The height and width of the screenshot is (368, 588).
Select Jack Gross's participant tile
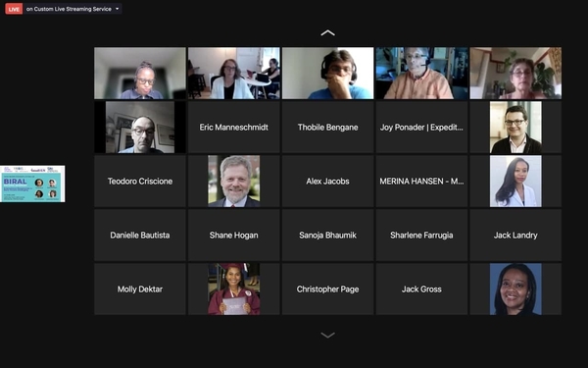tap(421, 289)
